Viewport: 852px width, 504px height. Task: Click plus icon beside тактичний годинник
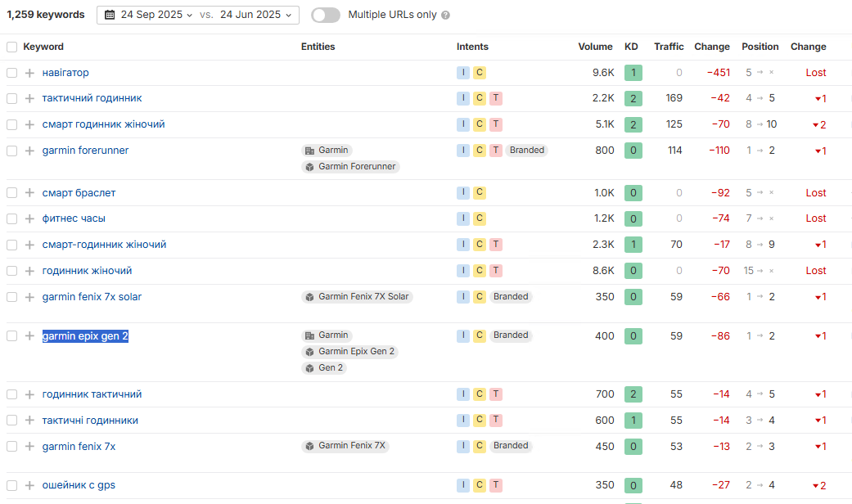pyautogui.click(x=30, y=98)
